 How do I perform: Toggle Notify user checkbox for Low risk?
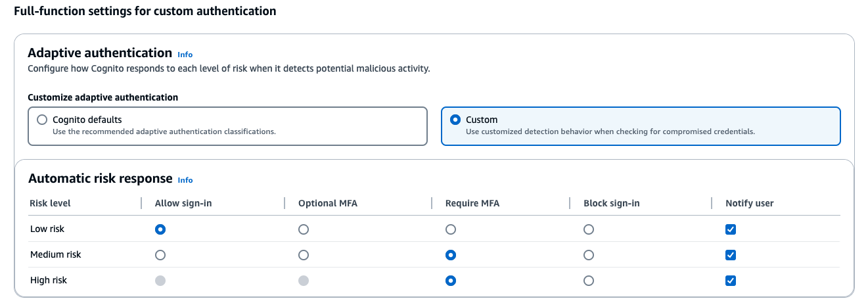(x=731, y=229)
